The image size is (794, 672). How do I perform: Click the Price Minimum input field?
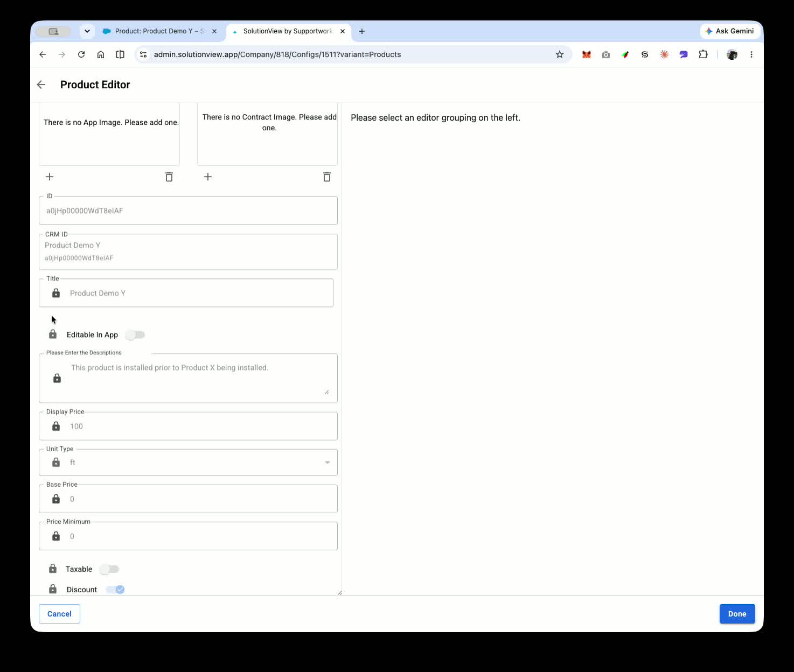tap(189, 536)
